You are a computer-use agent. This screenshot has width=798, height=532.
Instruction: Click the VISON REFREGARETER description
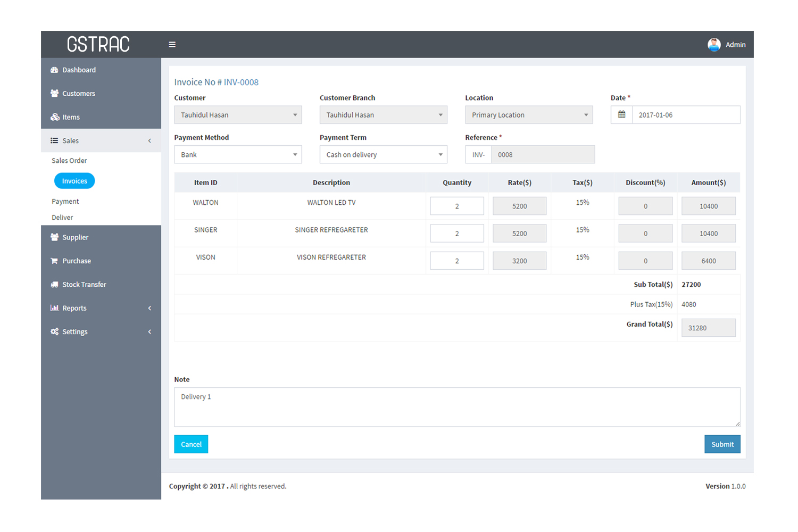tap(331, 257)
